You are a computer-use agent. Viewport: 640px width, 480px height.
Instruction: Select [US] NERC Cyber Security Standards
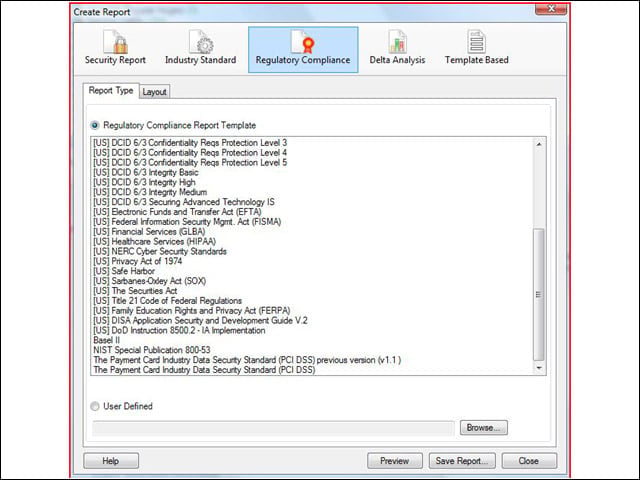click(160, 251)
